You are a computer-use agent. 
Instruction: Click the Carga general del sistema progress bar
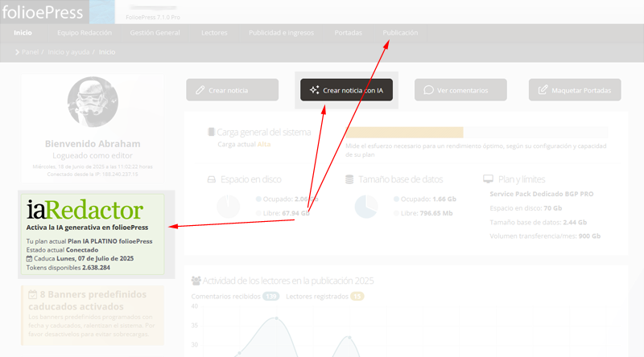pos(477,132)
